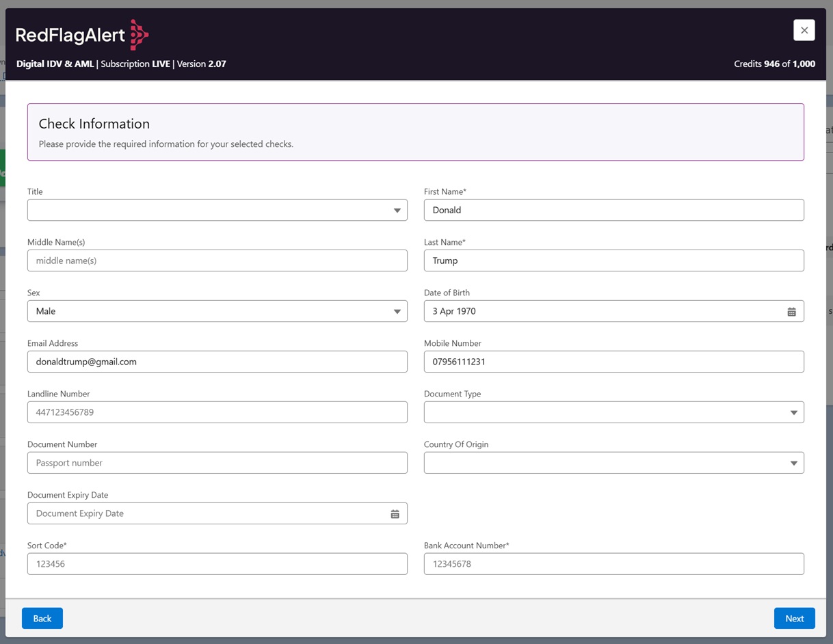Click the Document Number field
The image size is (833, 644).
coord(217,463)
